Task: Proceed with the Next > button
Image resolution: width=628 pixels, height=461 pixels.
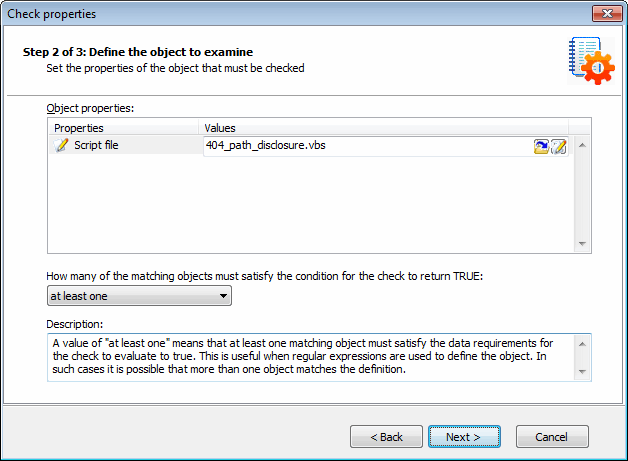Action: coord(464,437)
